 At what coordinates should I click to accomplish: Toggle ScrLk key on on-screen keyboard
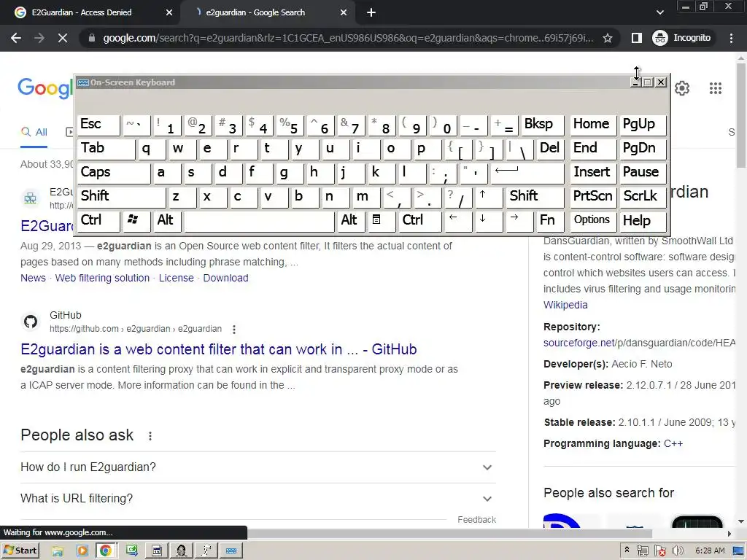coord(642,196)
